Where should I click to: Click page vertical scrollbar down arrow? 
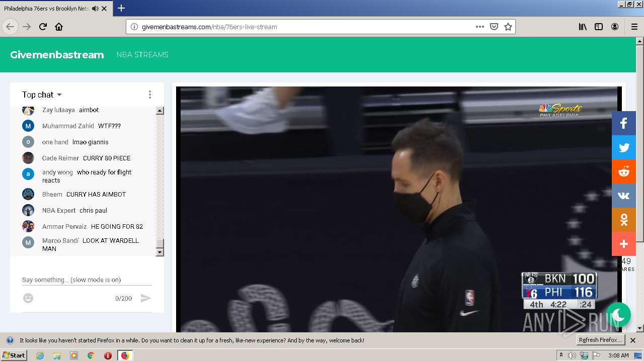[x=640, y=328]
